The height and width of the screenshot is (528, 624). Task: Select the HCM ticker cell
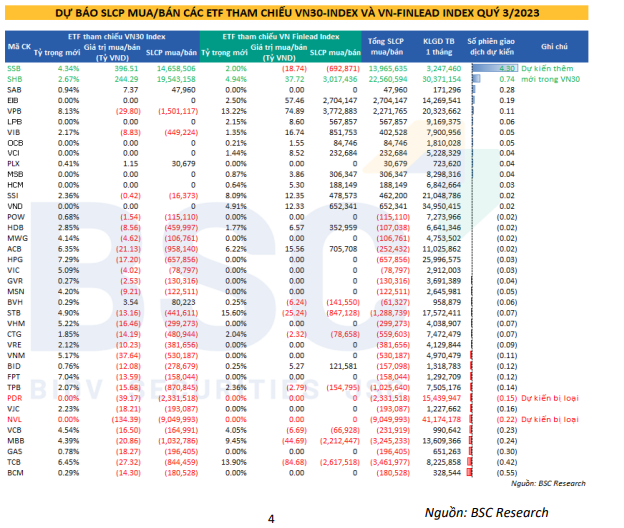15,185
